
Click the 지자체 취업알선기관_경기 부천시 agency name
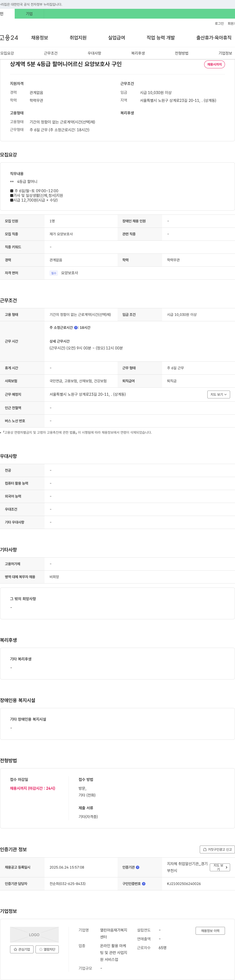(187, 867)
